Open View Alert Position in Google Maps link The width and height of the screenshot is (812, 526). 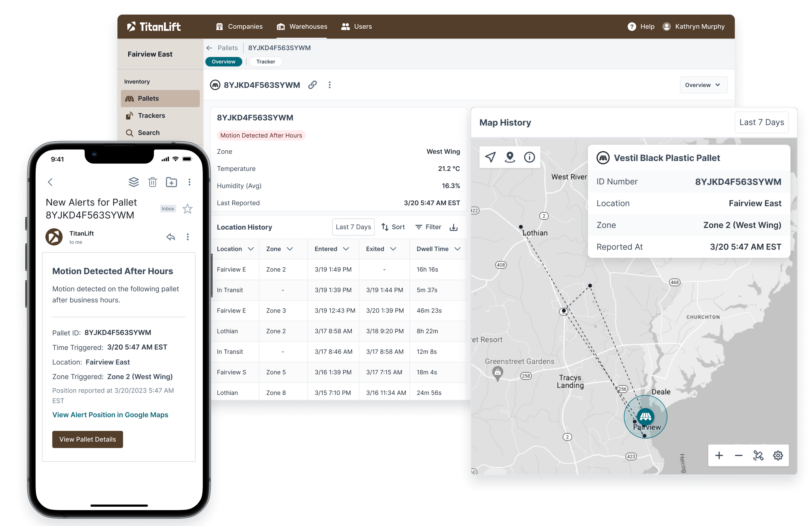coord(110,415)
